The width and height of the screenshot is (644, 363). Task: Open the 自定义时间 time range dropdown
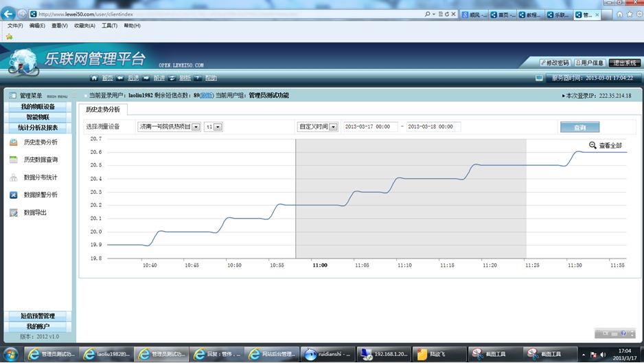click(x=333, y=127)
